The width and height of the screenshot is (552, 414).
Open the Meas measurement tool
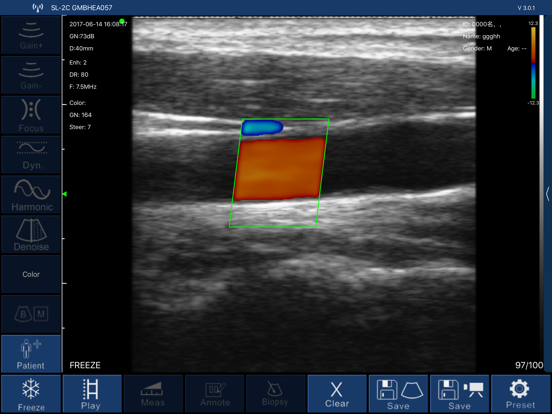pos(153,394)
